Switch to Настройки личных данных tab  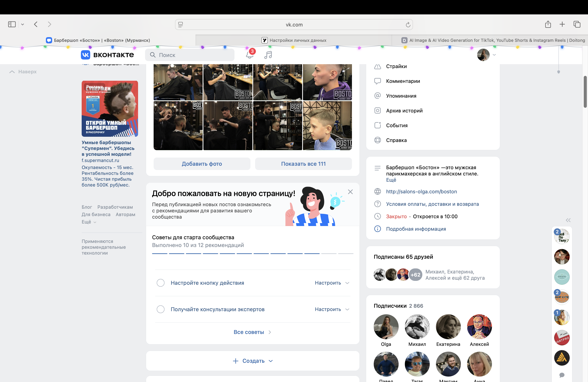point(294,40)
